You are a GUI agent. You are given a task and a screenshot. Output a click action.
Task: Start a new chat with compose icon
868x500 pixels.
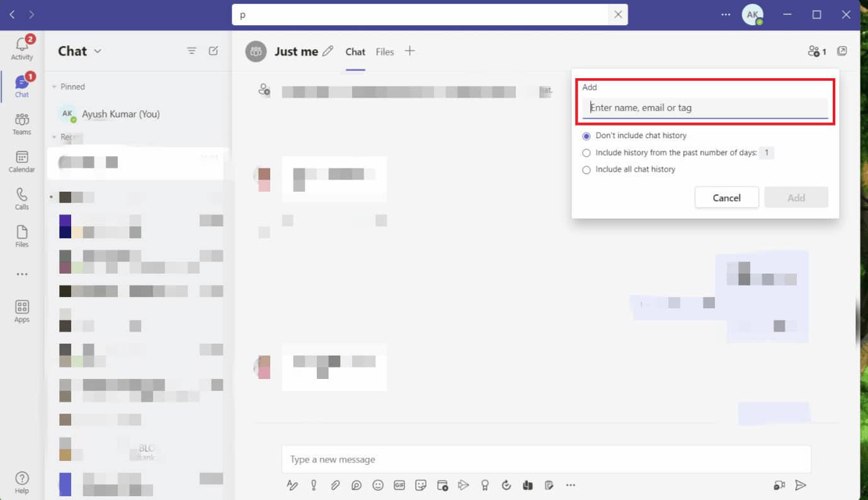[214, 51]
